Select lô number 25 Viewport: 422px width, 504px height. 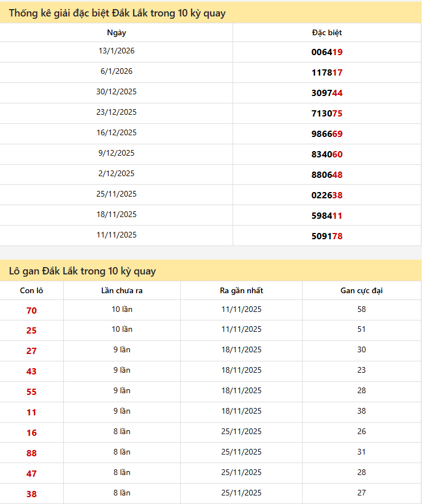click(x=31, y=331)
